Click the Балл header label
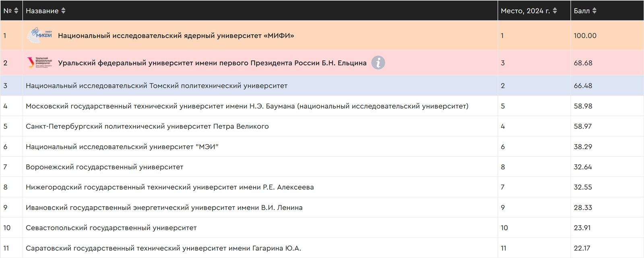Image resolution: width=644 pixels, height=258 pixels. (x=582, y=11)
